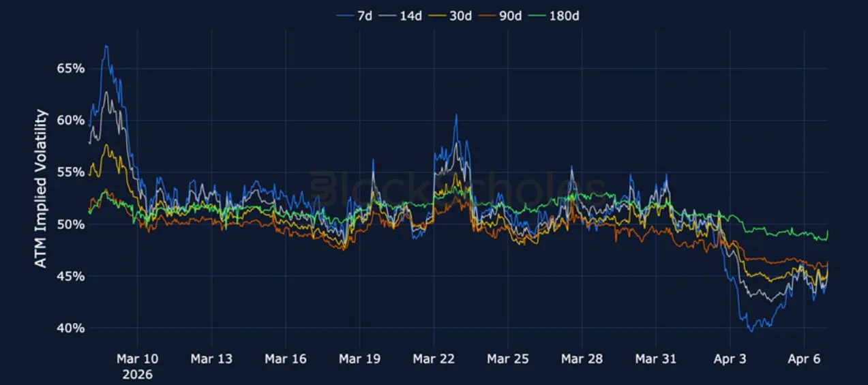This screenshot has width=868, height=385.
Task: Click the 45% y-axis label
Action: pyautogui.click(x=71, y=276)
